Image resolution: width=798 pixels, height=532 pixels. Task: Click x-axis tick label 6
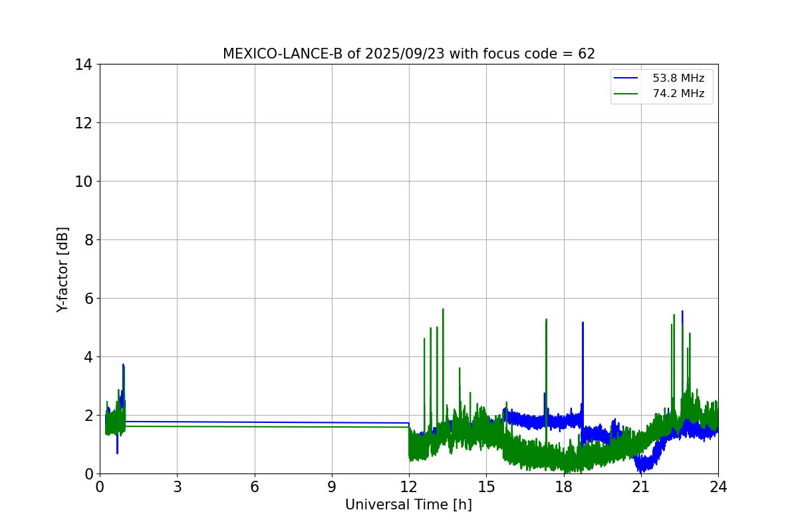pyautogui.click(x=255, y=487)
